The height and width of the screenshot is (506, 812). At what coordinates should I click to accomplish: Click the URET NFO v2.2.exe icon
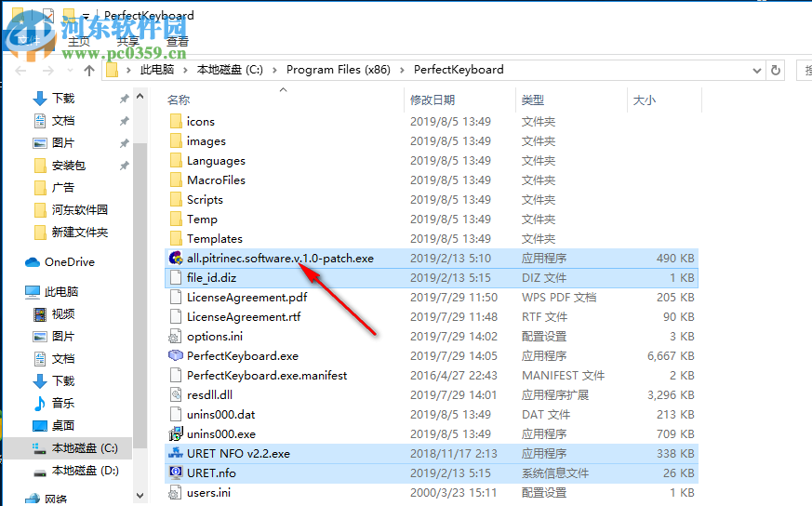[176, 453]
